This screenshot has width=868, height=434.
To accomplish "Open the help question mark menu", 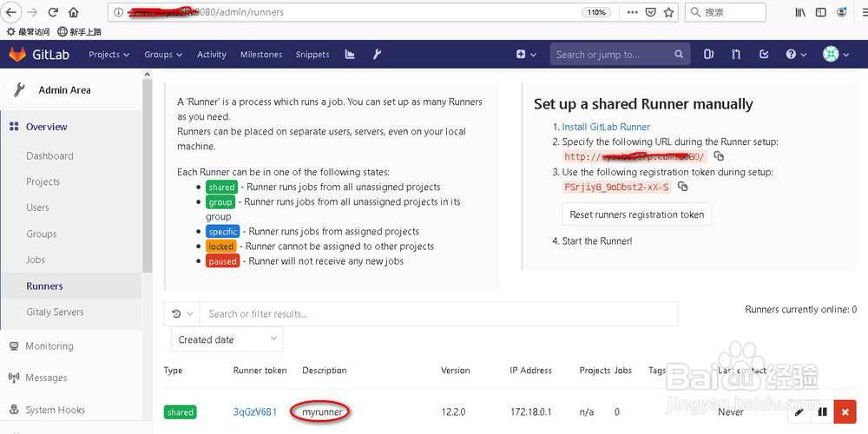I will 796,54.
